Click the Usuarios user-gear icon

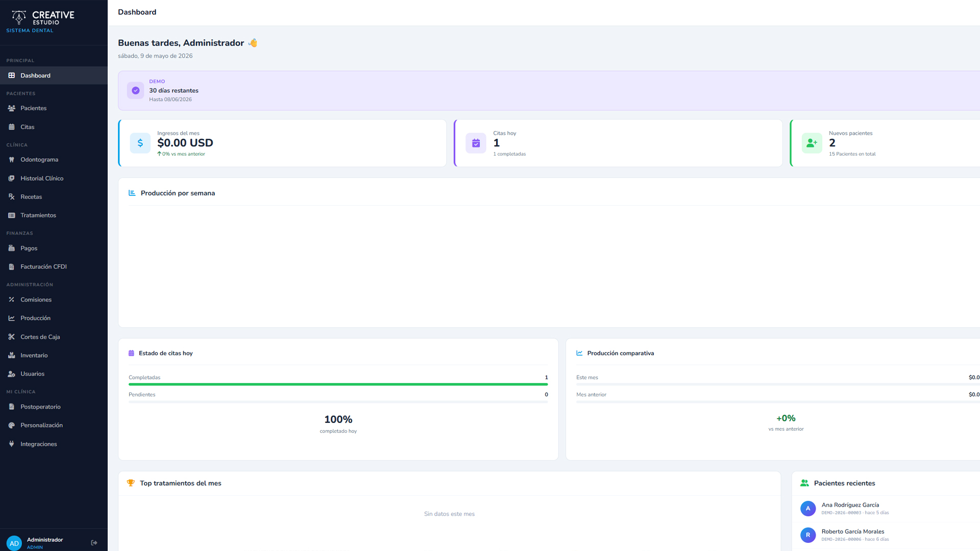coord(11,374)
